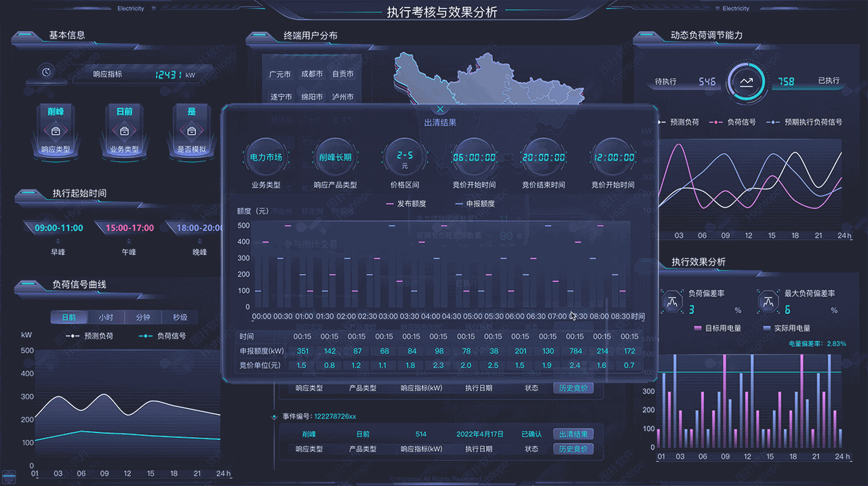Click the diamond icon beside 事件编号 122278726xx

click(x=274, y=417)
